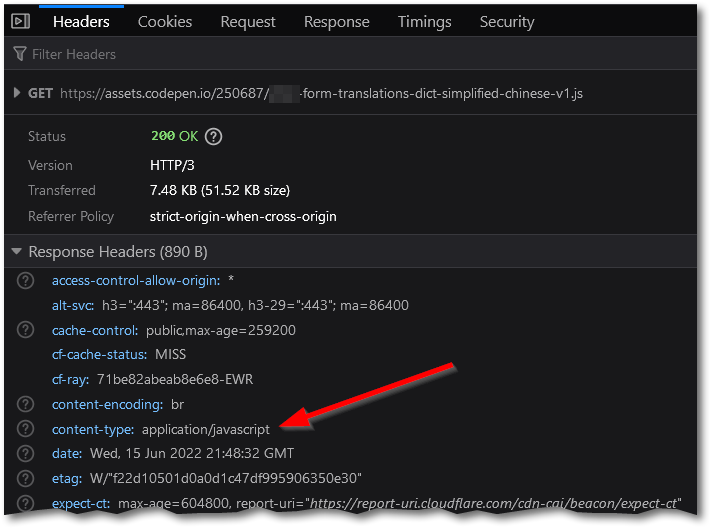Switch to the Cookies tab

point(165,22)
